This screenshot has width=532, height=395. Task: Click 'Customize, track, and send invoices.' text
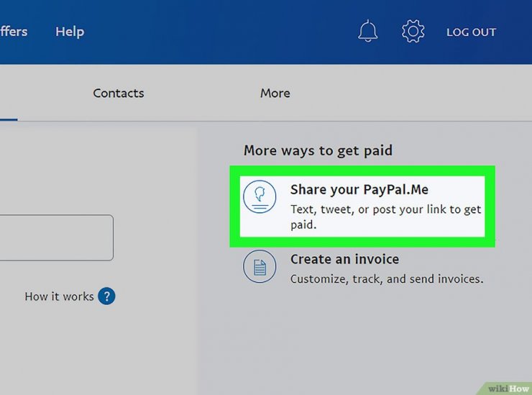point(387,279)
